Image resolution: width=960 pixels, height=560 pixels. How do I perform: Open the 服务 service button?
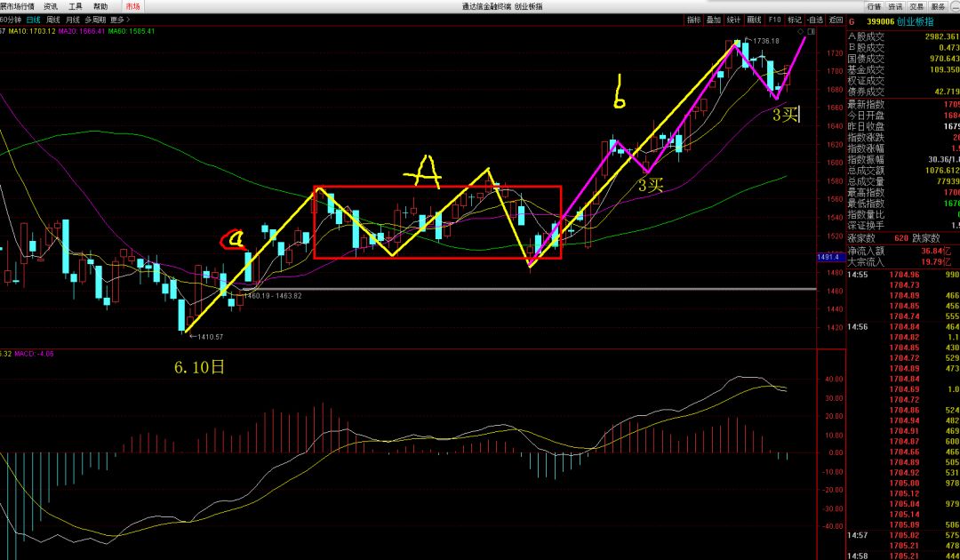(x=938, y=7)
